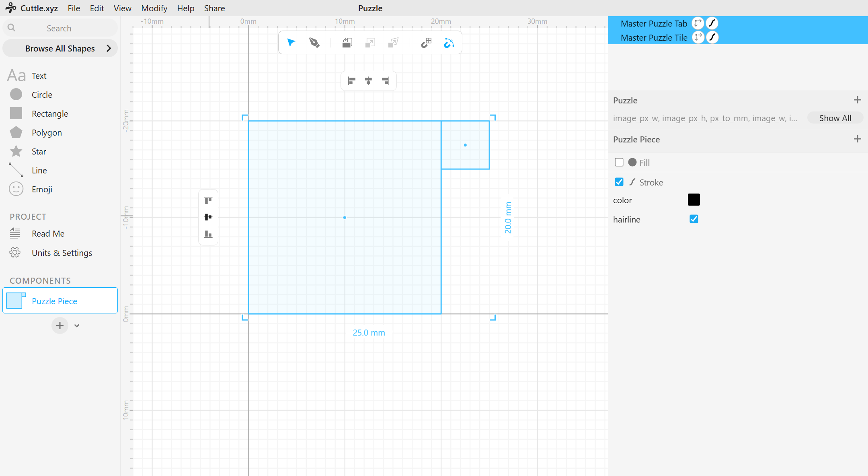The height and width of the screenshot is (476, 868).
Task: Align selection to vertical centers
Action: [x=208, y=217]
